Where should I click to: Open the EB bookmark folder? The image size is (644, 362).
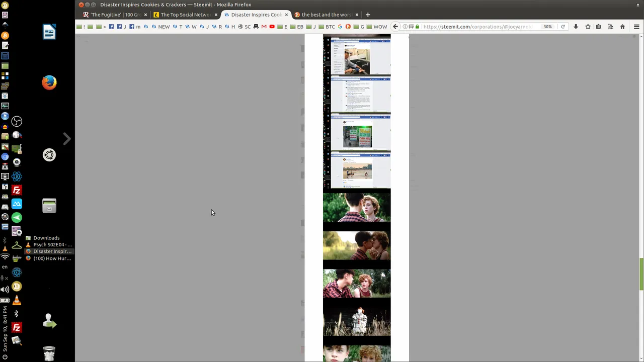297,27
